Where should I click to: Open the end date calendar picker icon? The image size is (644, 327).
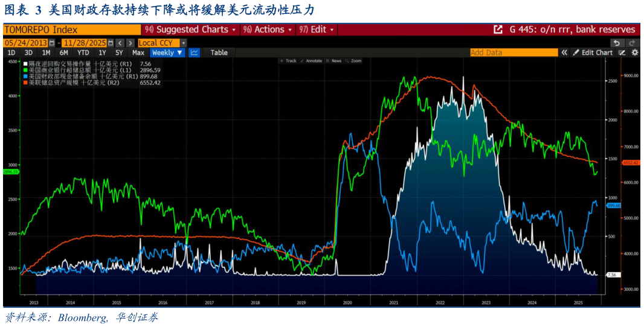(x=111, y=43)
